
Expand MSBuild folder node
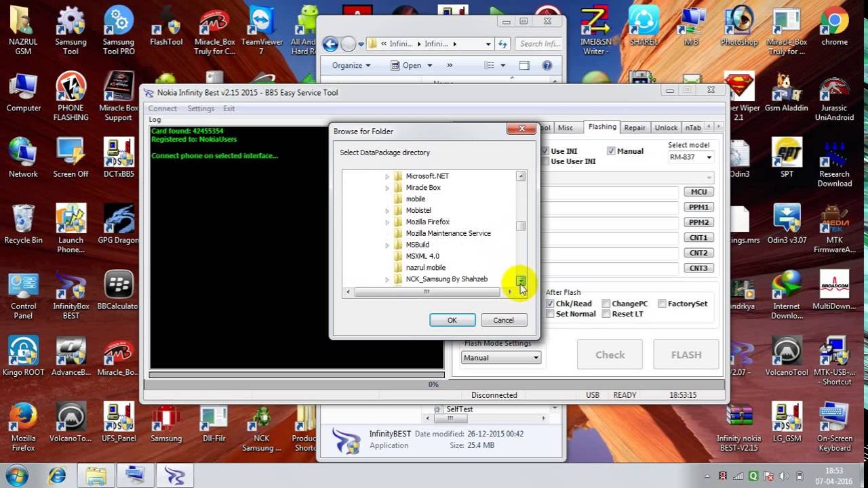point(387,245)
